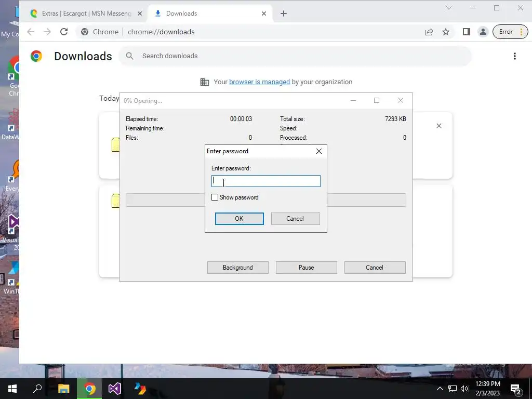Open the browser is managed link
532x399 pixels.
pos(260,82)
